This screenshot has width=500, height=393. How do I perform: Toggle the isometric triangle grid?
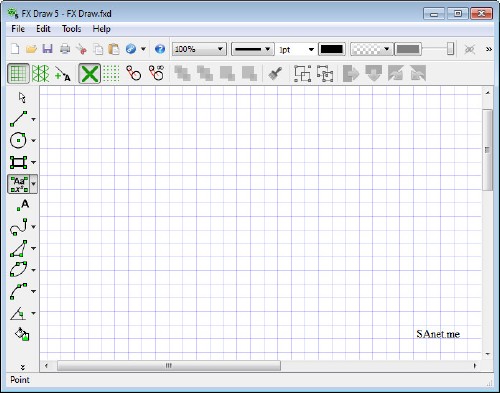(41, 73)
